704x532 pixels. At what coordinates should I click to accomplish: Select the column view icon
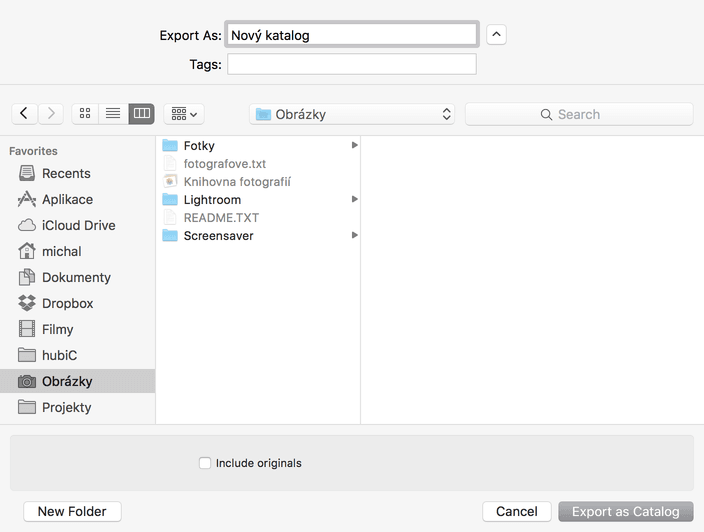(x=141, y=114)
